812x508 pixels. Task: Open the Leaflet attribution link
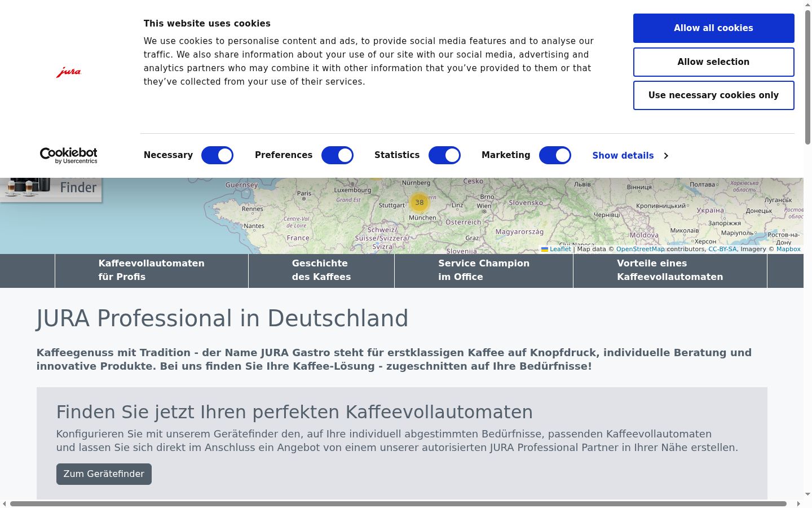click(x=556, y=249)
